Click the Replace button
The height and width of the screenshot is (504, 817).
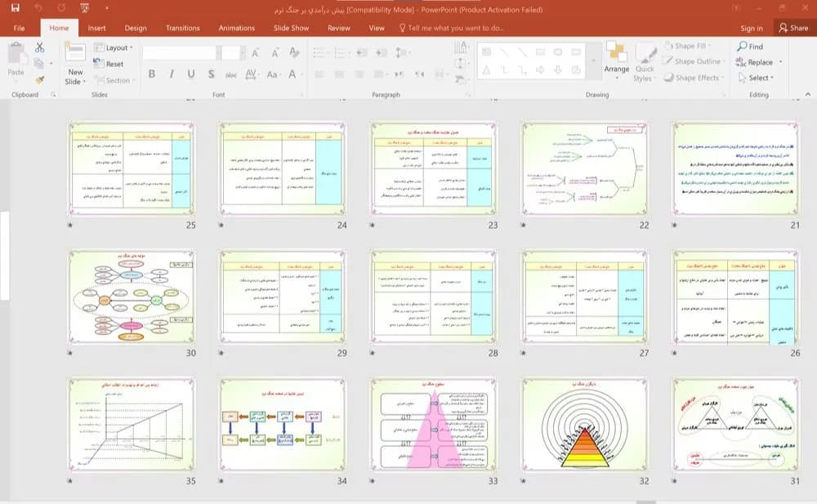point(754,62)
